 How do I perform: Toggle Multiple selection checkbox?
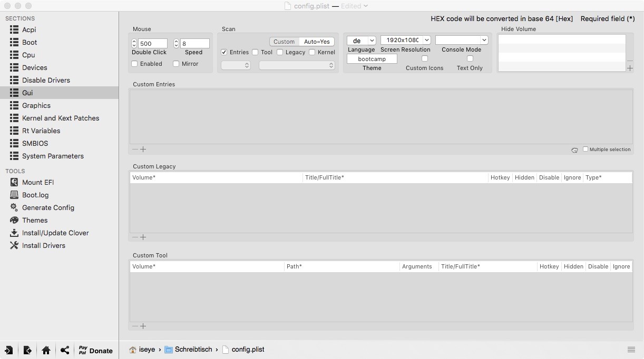(586, 149)
